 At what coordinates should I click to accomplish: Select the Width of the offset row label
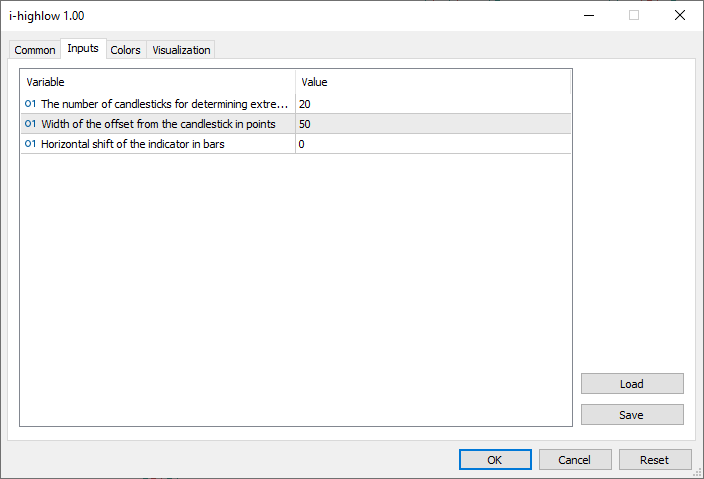(x=158, y=124)
